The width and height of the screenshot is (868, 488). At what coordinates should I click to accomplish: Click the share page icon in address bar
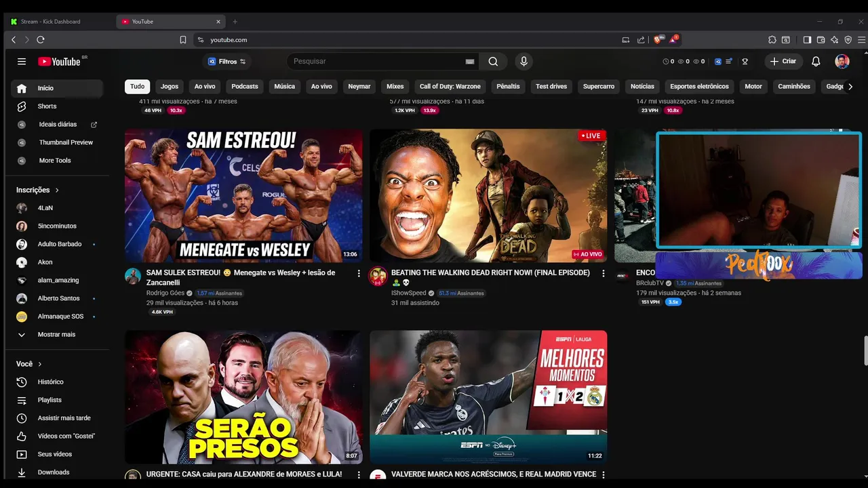pyautogui.click(x=641, y=40)
